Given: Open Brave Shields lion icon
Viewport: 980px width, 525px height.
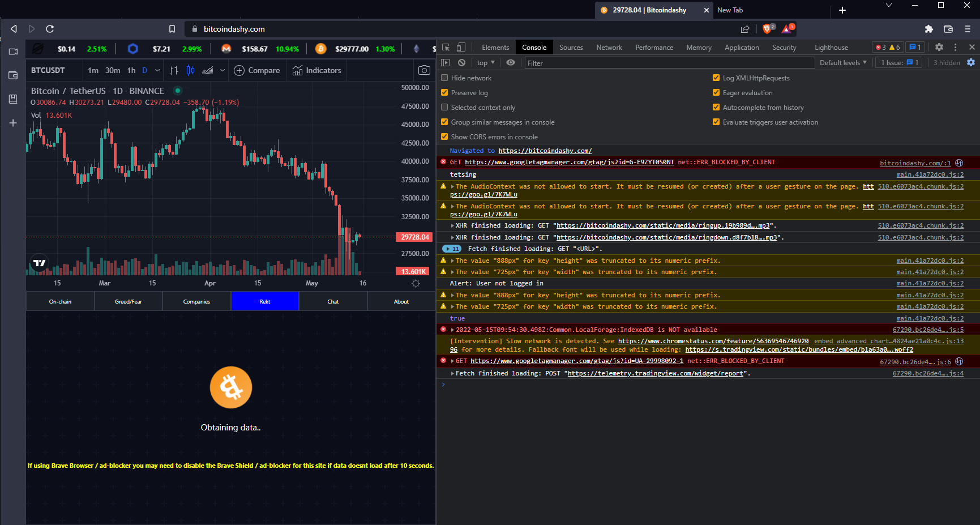Looking at the screenshot, I should (768, 28).
